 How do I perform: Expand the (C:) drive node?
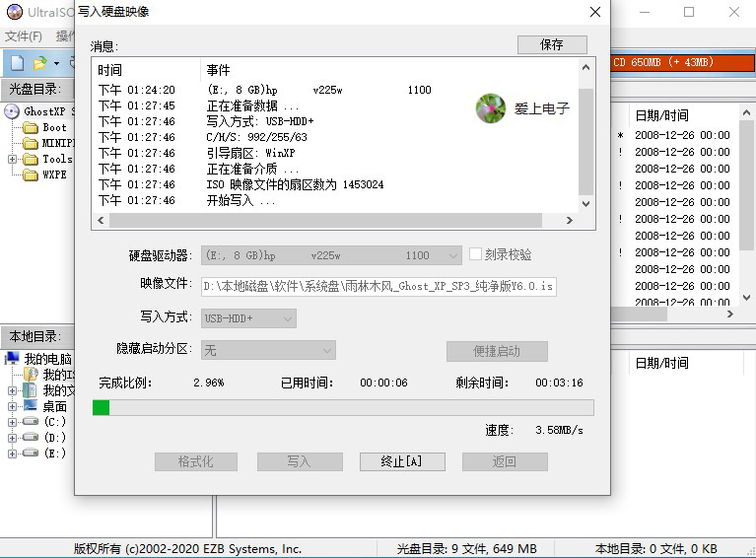(12, 423)
